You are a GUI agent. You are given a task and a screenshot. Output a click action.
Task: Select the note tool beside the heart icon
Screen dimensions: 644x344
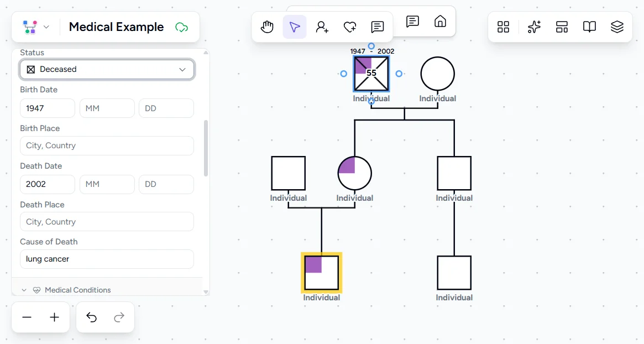coord(377,27)
